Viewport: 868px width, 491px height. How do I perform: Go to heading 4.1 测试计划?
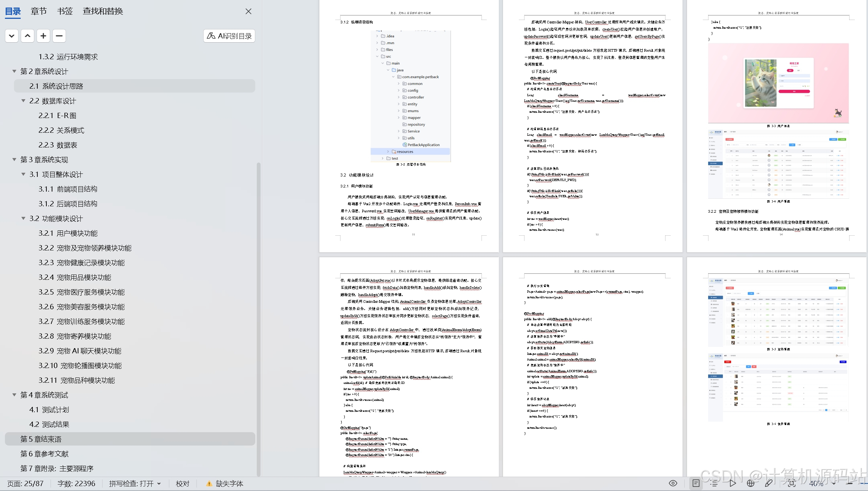(x=49, y=410)
